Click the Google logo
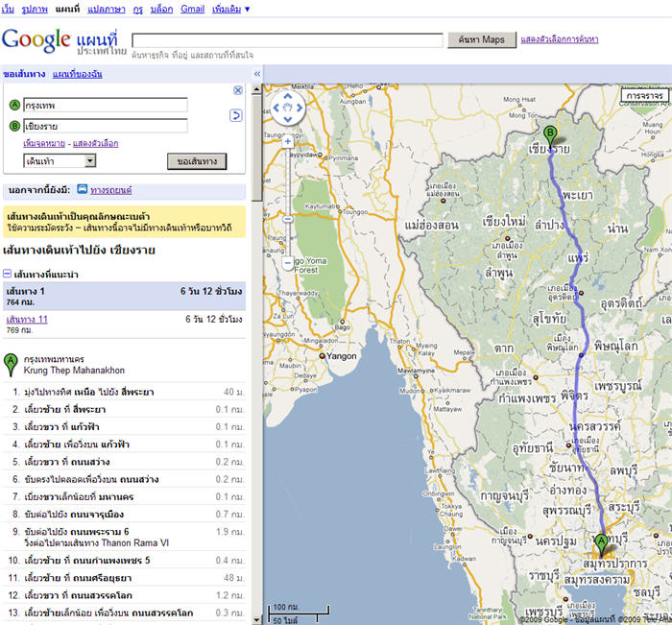 36,39
